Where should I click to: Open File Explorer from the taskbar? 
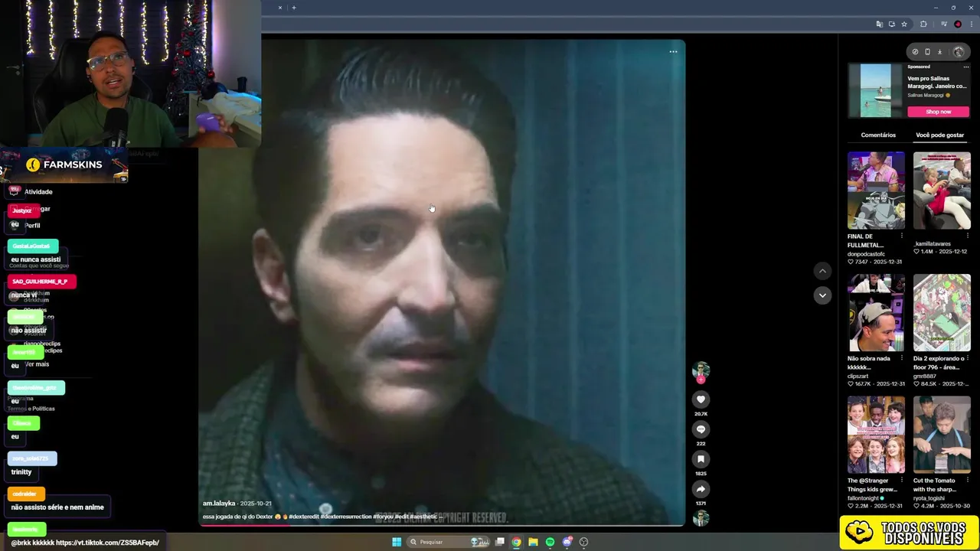coord(533,542)
